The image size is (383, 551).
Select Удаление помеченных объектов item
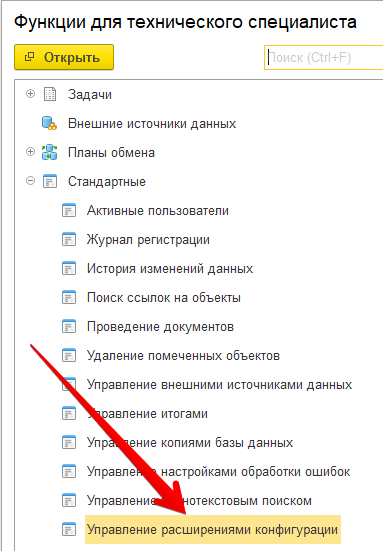(x=183, y=356)
